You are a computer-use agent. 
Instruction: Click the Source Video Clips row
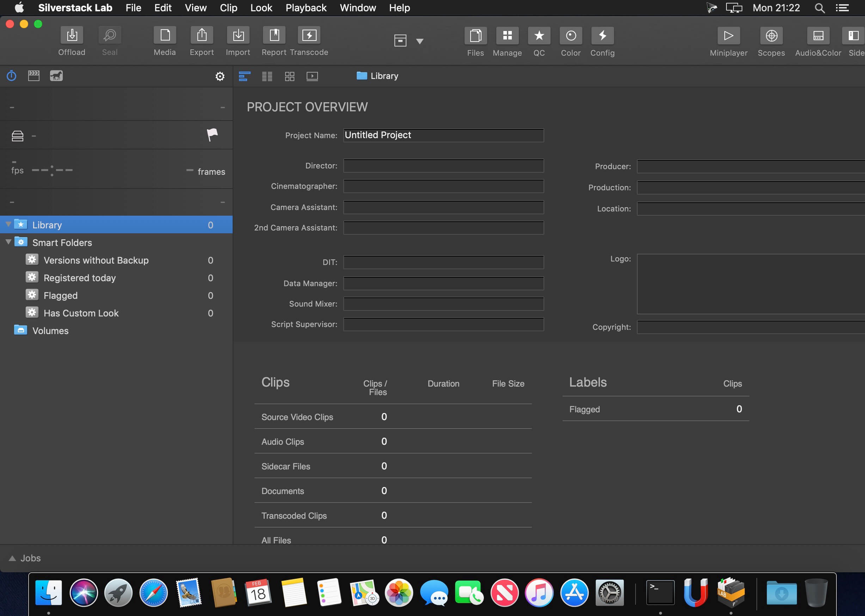click(393, 417)
